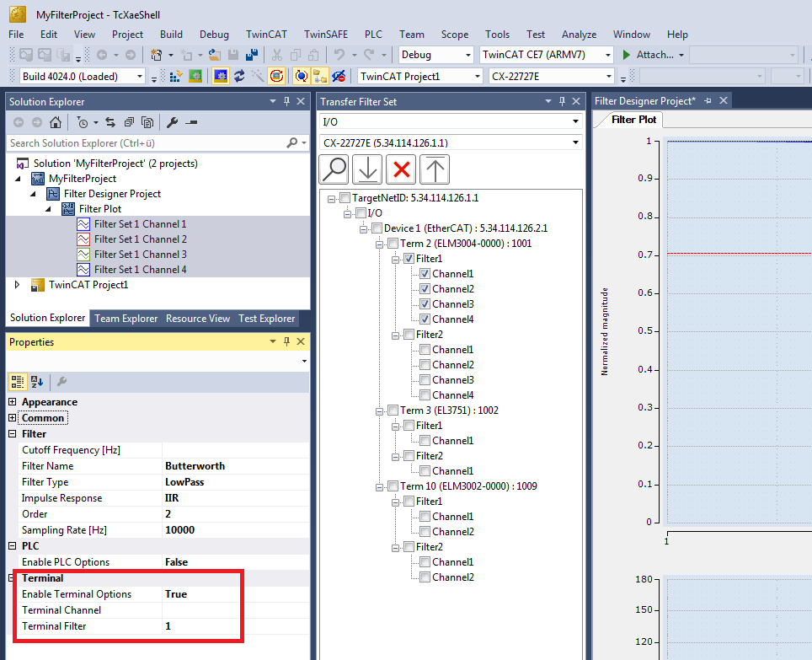812x660 pixels.
Task: Click the Pending Changes Filter clock icon
Action: coord(83,123)
